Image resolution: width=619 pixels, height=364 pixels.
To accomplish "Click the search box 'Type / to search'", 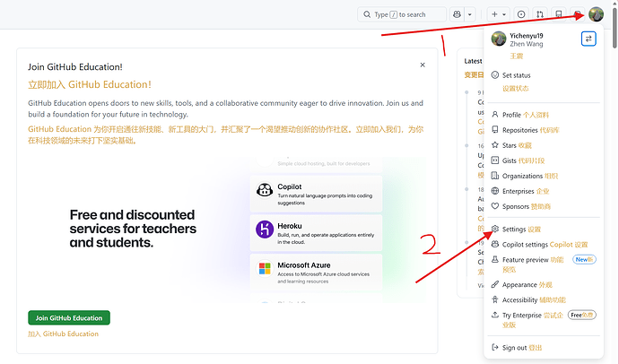I will (402, 14).
